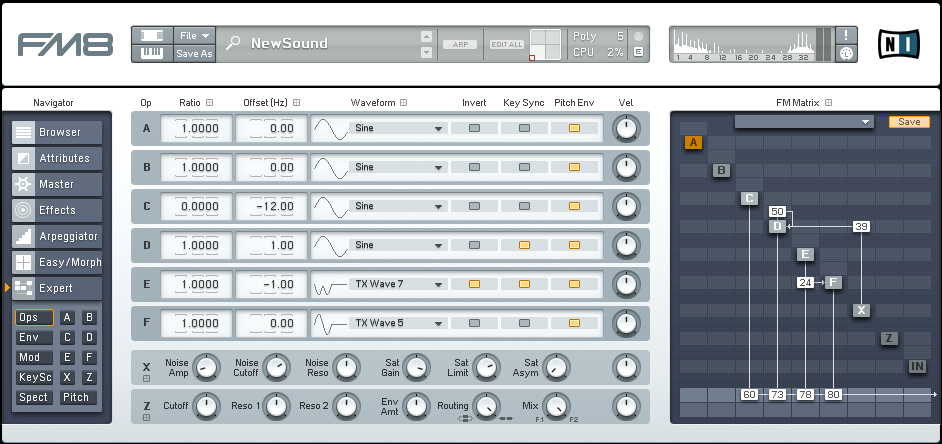Click operator A velocity knob
Image resolution: width=942 pixels, height=444 pixels.
(626, 129)
